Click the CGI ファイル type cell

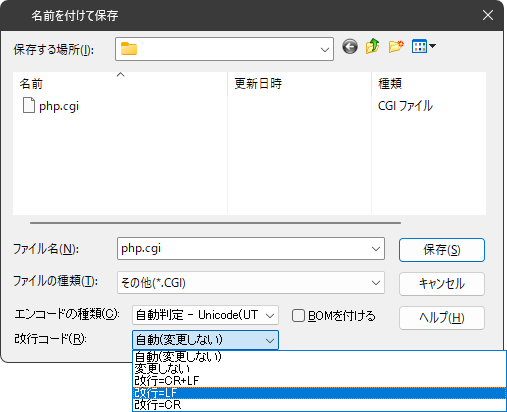405,106
